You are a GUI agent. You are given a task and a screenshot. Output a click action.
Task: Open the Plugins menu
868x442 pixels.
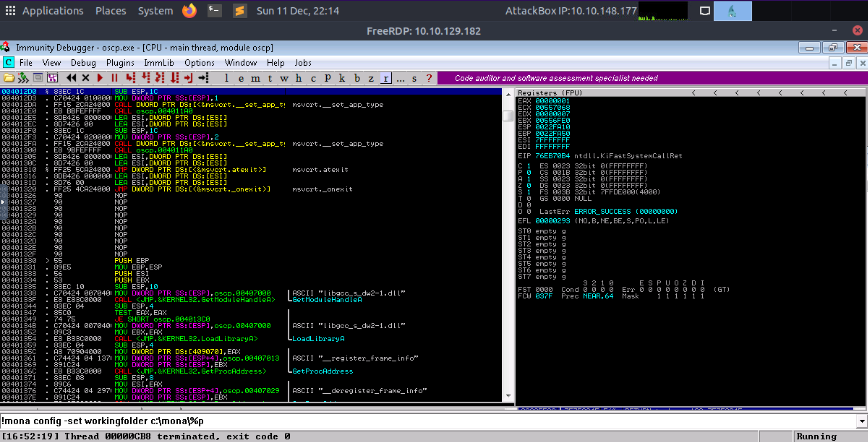click(x=120, y=63)
